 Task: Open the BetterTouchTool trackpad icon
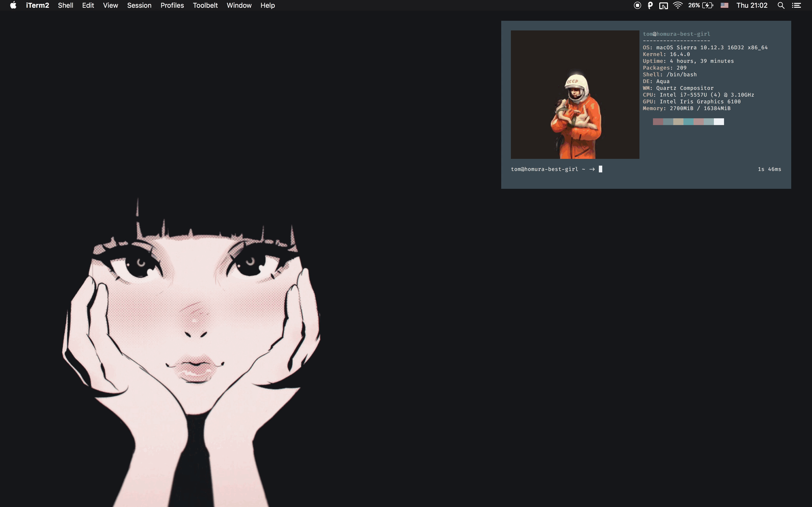pos(663,5)
